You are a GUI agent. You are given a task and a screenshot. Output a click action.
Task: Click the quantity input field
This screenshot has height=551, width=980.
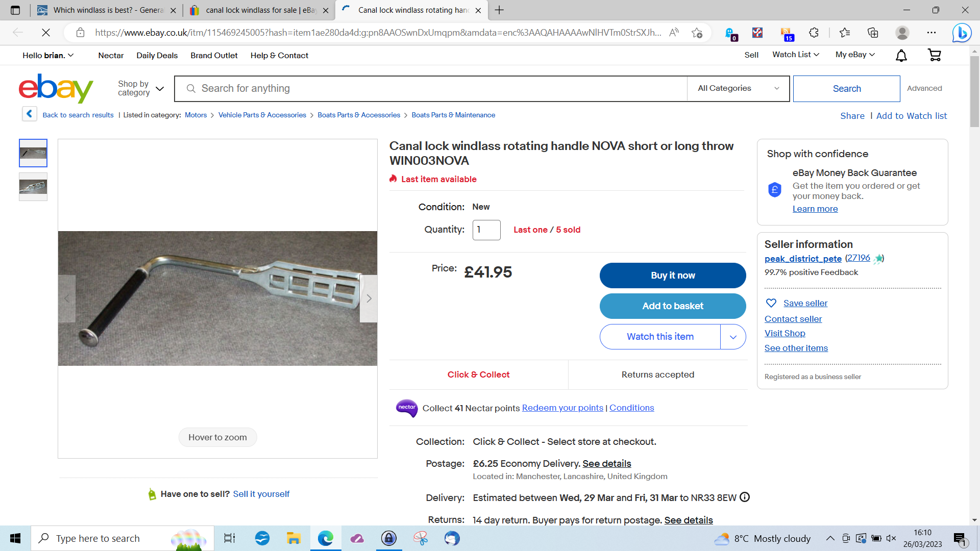[x=486, y=230]
